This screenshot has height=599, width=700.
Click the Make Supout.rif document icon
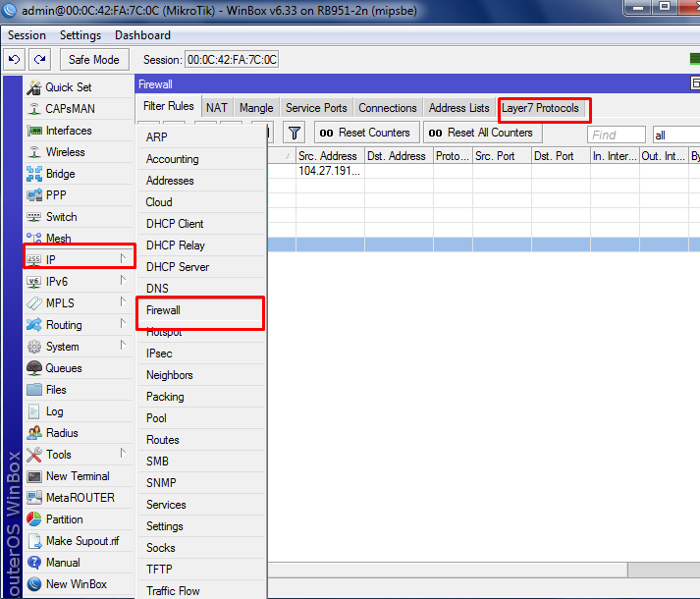tap(34, 541)
